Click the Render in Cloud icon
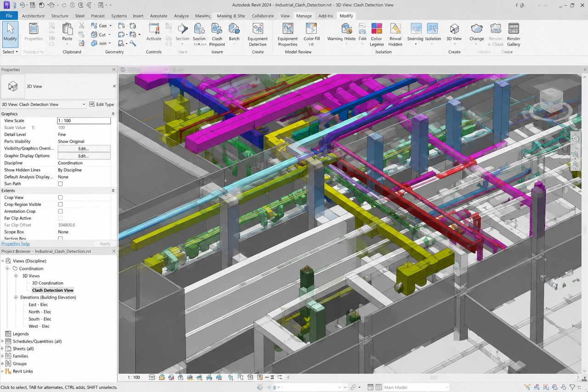This screenshot has width=588, height=392. [495, 29]
